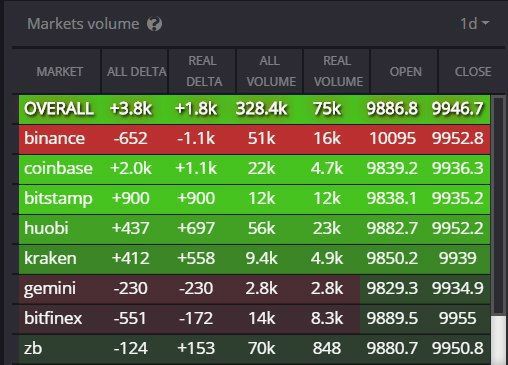The image size is (508, 365).
Task: Select the binance market name
Action: click(54, 138)
